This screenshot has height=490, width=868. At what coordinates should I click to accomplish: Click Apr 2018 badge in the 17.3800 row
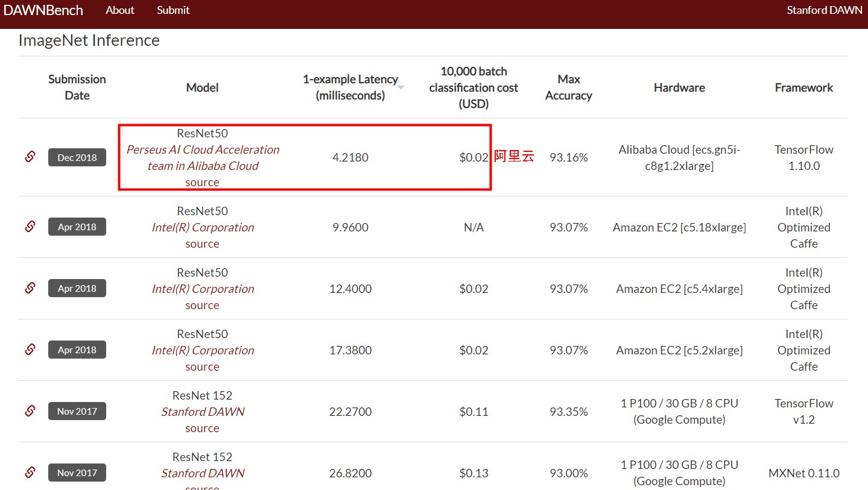(77, 350)
